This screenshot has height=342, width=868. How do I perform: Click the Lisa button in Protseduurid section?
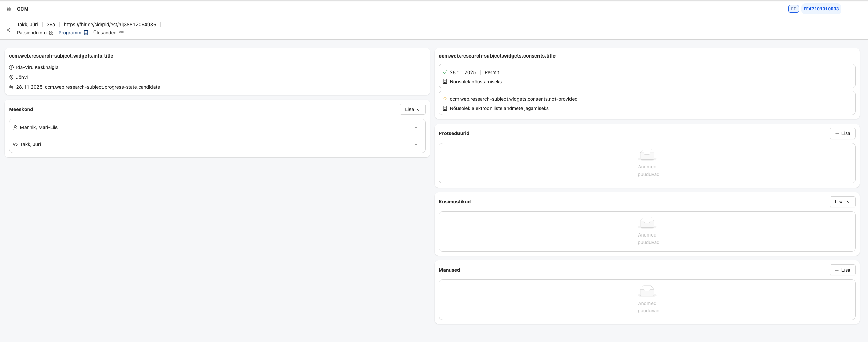pyautogui.click(x=842, y=133)
